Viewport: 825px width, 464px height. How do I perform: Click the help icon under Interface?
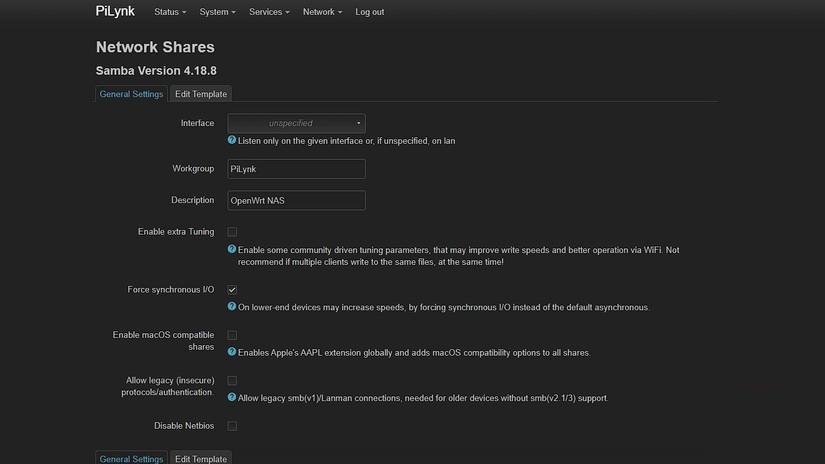232,140
